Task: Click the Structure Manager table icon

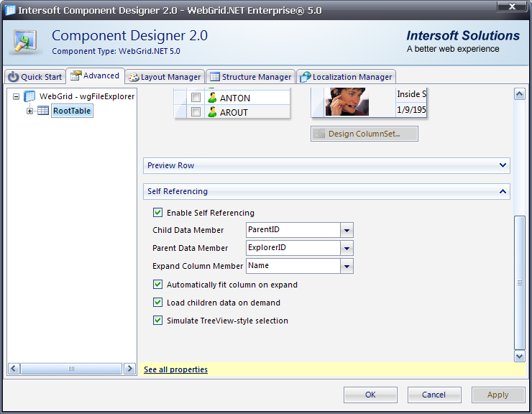Action: 215,77
